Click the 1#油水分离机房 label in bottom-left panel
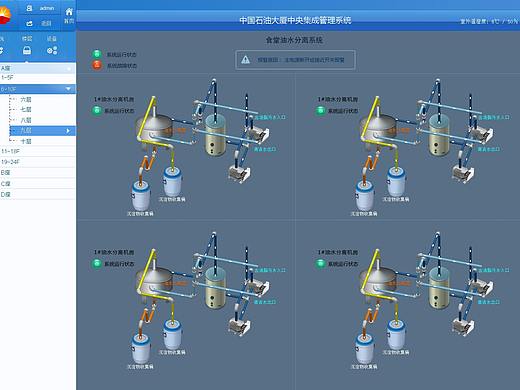Image resolution: width=520 pixels, height=390 pixels. click(x=114, y=252)
